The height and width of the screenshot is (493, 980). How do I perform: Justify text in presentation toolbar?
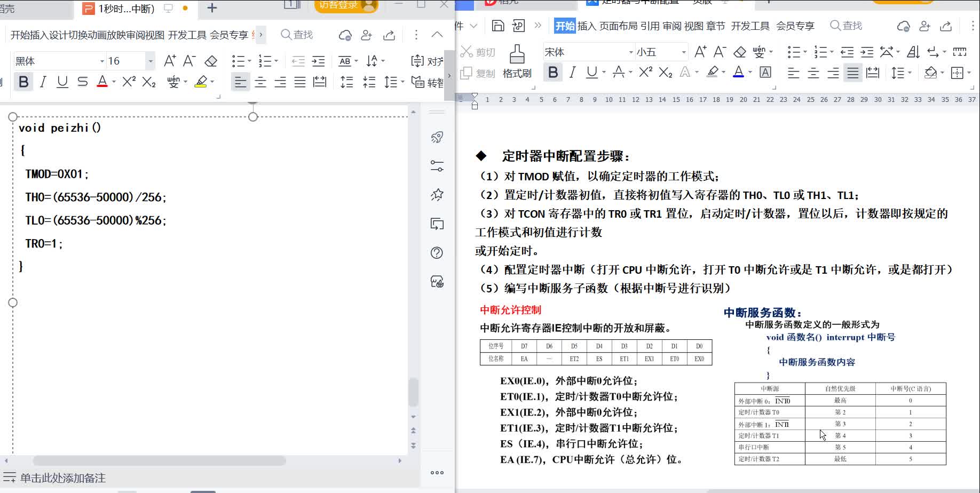300,82
